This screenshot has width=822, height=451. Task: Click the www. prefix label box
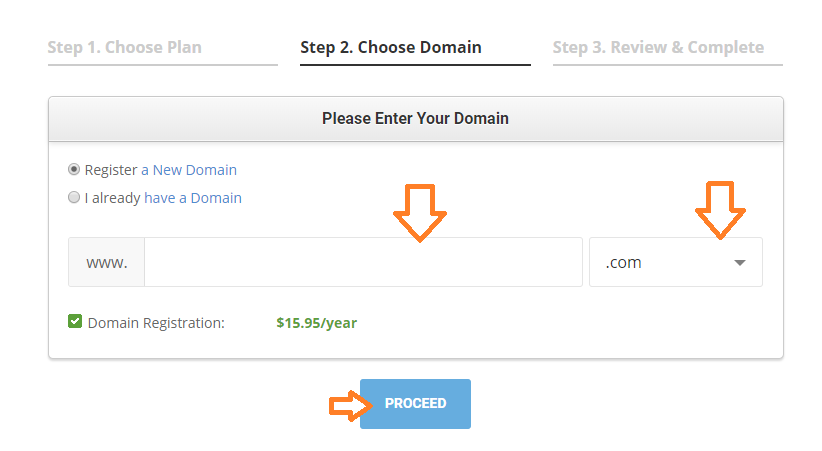coord(106,262)
